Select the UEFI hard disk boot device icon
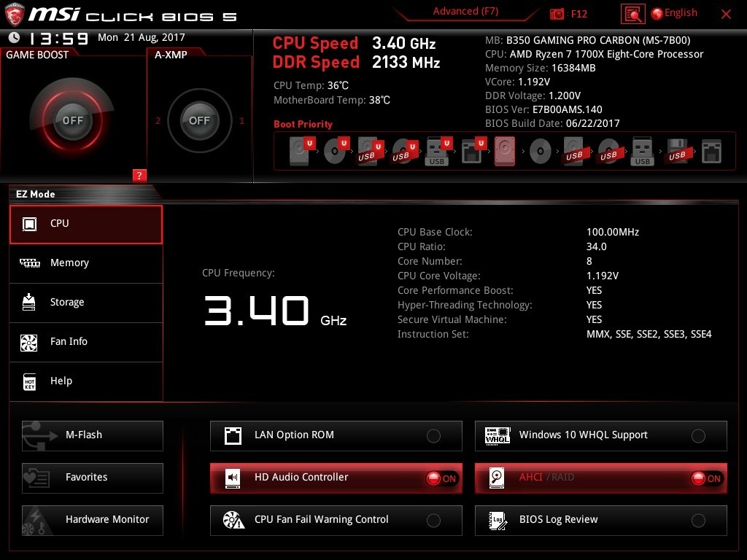This screenshot has width=747, height=560. (302, 151)
